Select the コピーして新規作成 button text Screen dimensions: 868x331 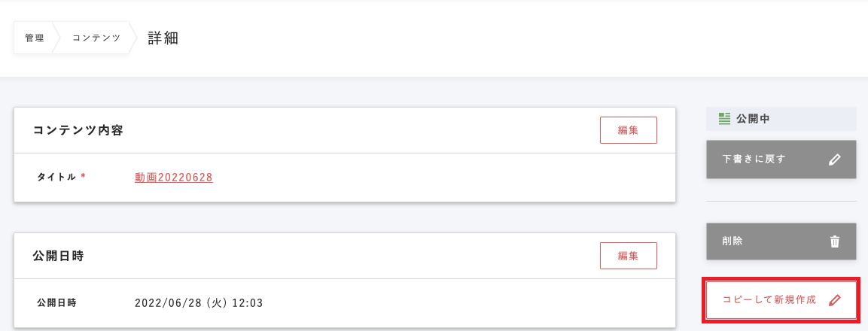[x=769, y=299]
